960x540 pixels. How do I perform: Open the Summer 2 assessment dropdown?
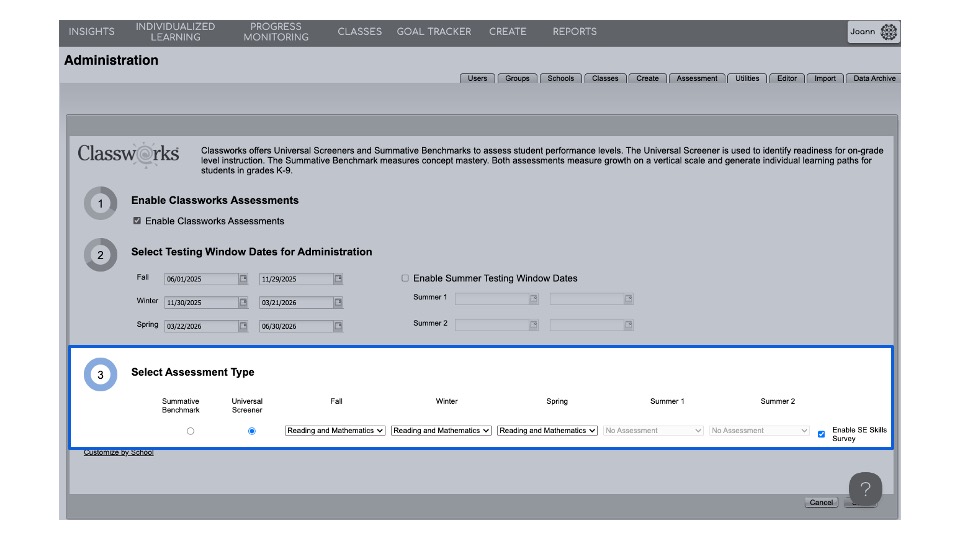tap(759, 431)
